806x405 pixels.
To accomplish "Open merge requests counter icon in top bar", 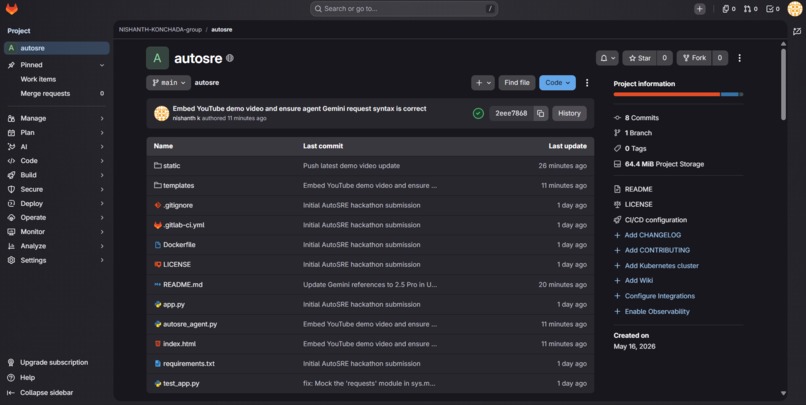I will [x=750, y=9].
